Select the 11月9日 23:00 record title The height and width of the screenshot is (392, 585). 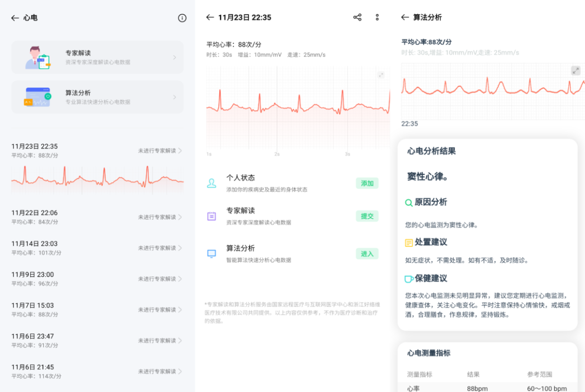32,275
